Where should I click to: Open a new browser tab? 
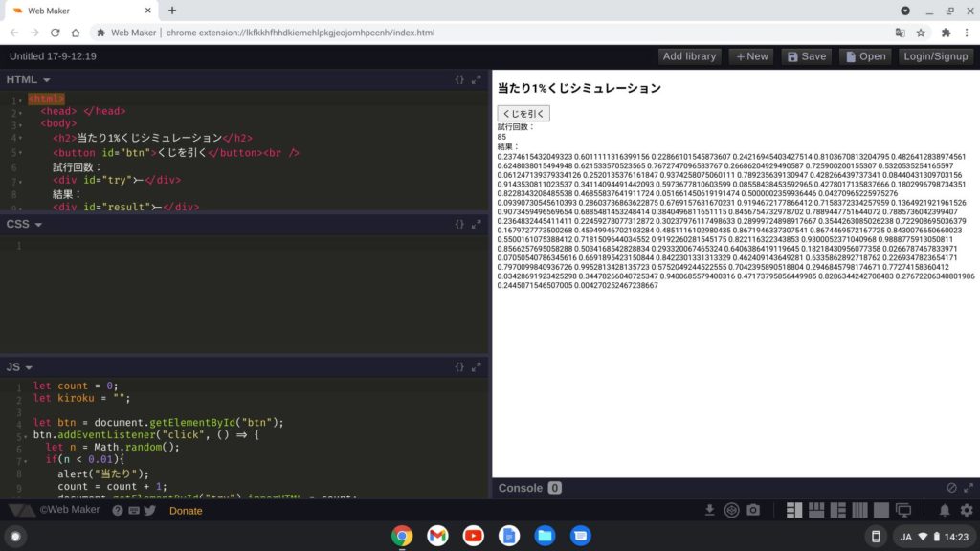[172, 11]
